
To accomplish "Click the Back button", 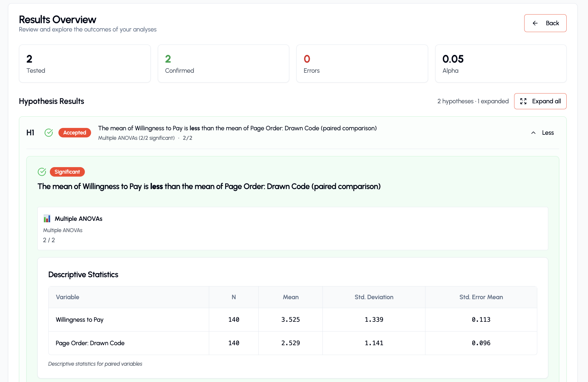I will [x=545, y=23].
